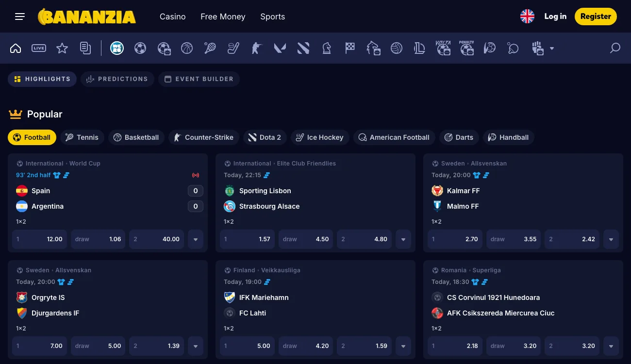
Task: Filter popular events by Handball chip
Action: point(509,137)
